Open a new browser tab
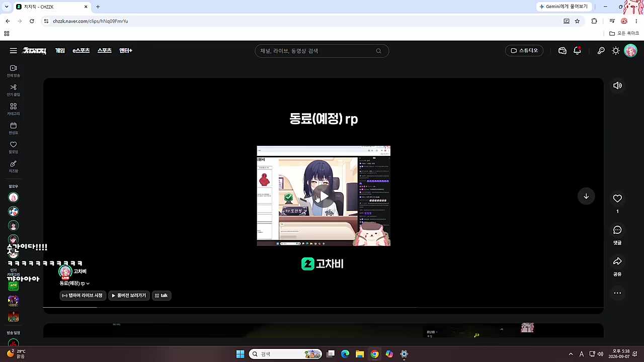644x362 pixels. (98, 7)
